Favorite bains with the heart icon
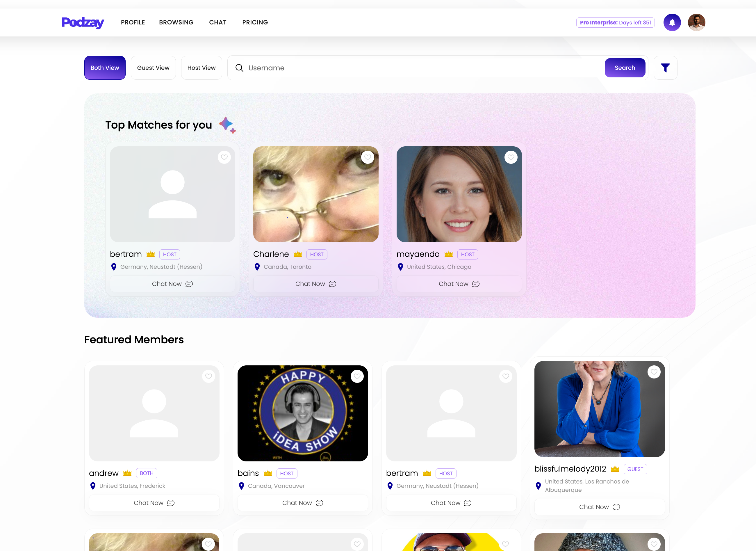The width and height of the screenshot is (756, 551). tap(357, 376)
